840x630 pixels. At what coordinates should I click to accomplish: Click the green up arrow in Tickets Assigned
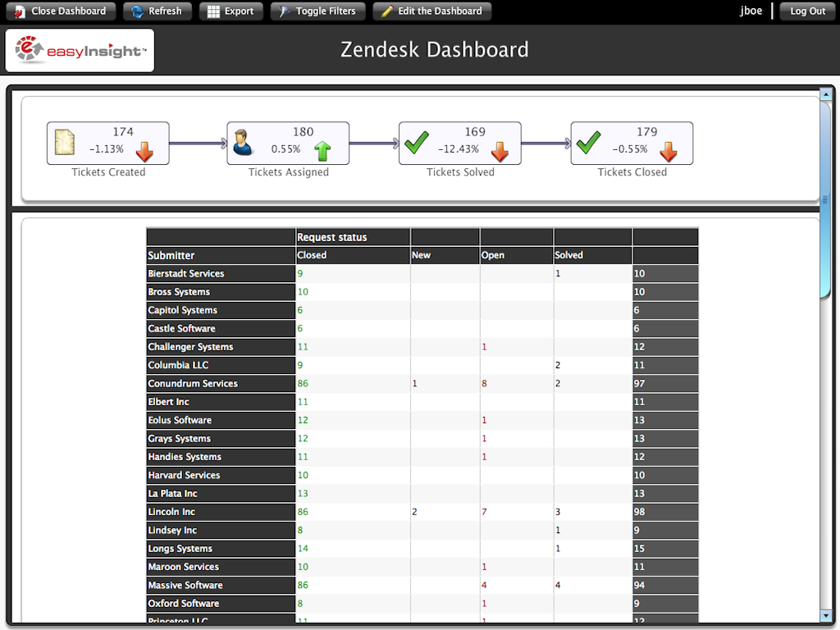[x=323, y=151]
